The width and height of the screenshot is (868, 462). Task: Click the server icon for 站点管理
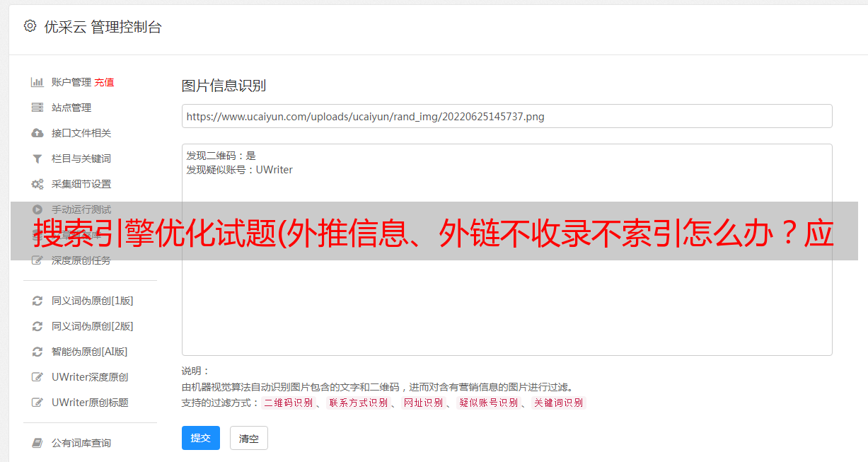[37, 108]
